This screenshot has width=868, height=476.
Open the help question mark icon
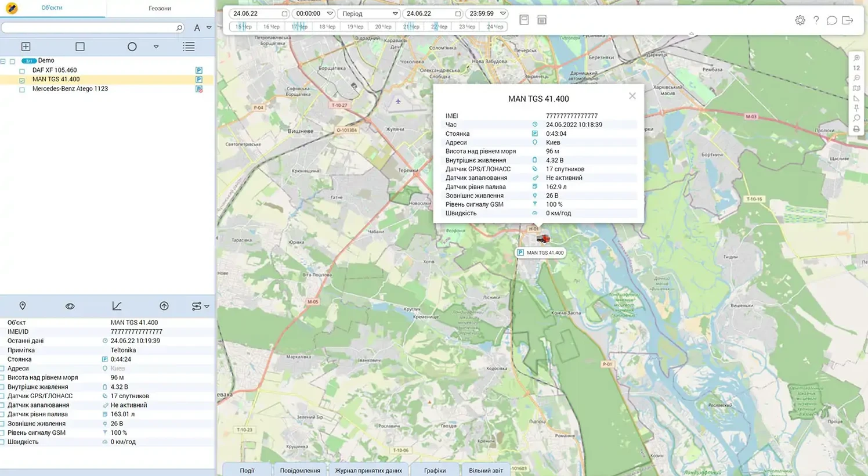pyautogui.click(x=816, y=20)
